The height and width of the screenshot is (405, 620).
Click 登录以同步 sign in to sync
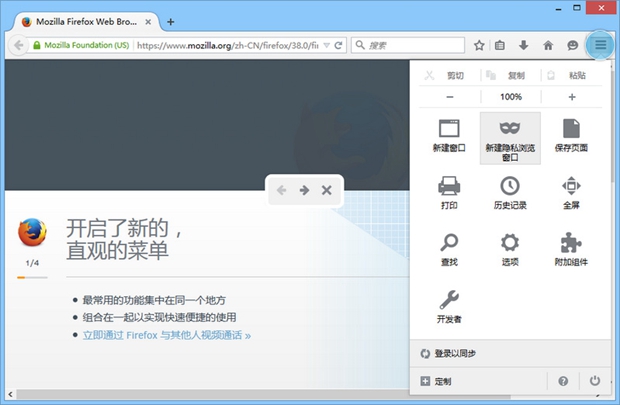510,353
